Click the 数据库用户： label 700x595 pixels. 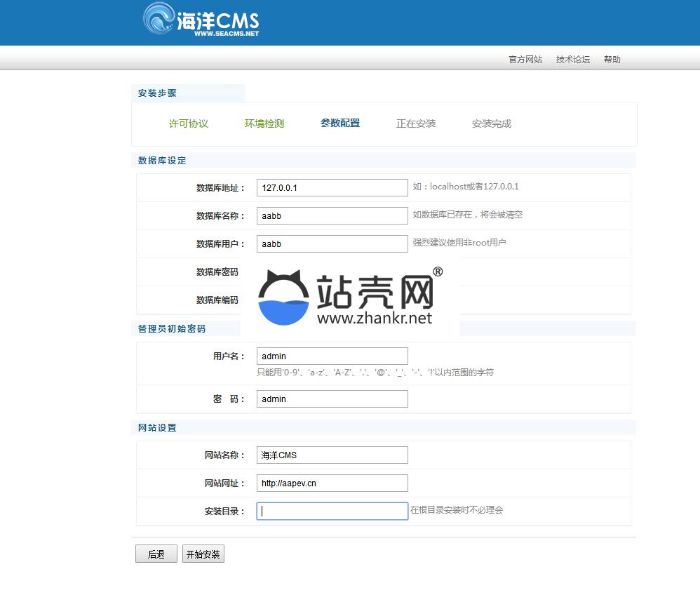click(x=220, y=244)
